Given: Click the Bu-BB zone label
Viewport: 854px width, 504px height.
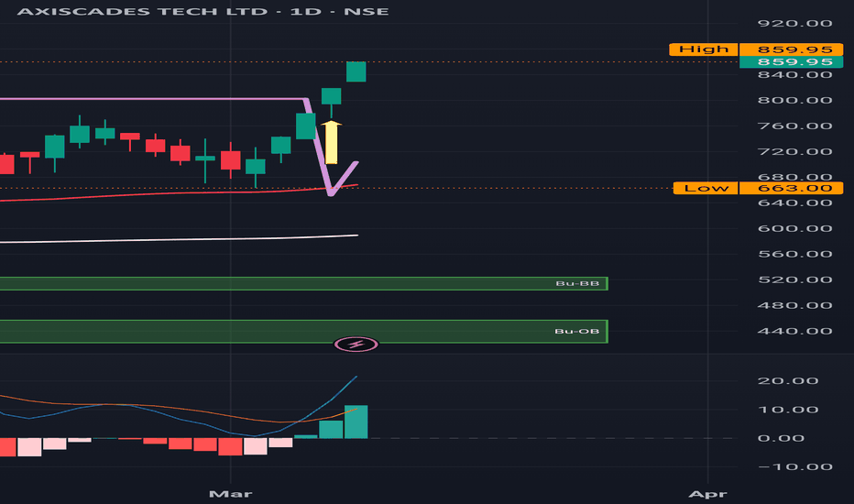Looking at the screenshot, I should tap(577, 283).
